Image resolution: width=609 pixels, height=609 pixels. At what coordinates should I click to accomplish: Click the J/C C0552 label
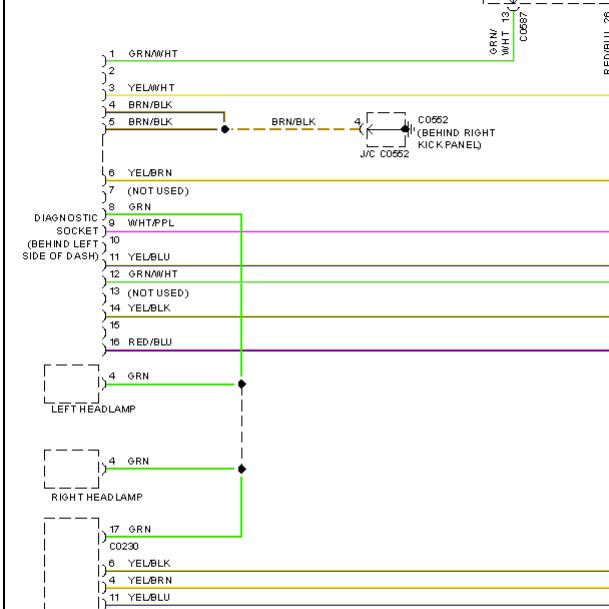pos(385,154)
